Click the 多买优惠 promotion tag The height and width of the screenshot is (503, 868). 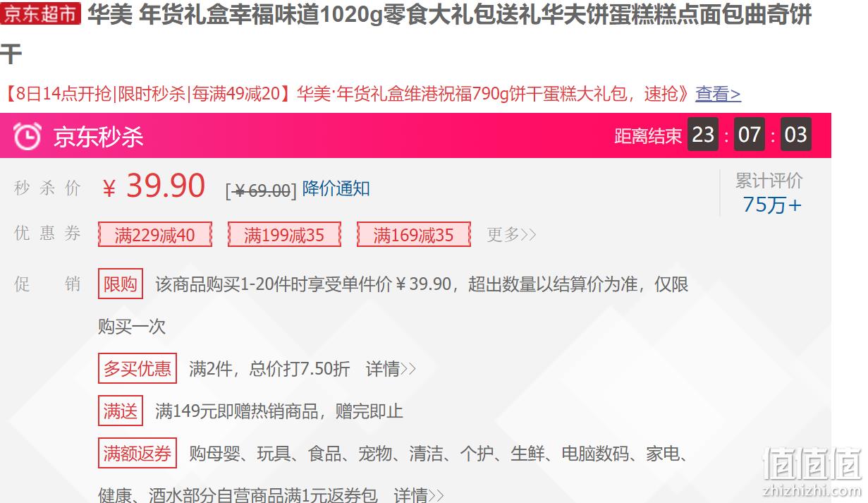point(137,368)
